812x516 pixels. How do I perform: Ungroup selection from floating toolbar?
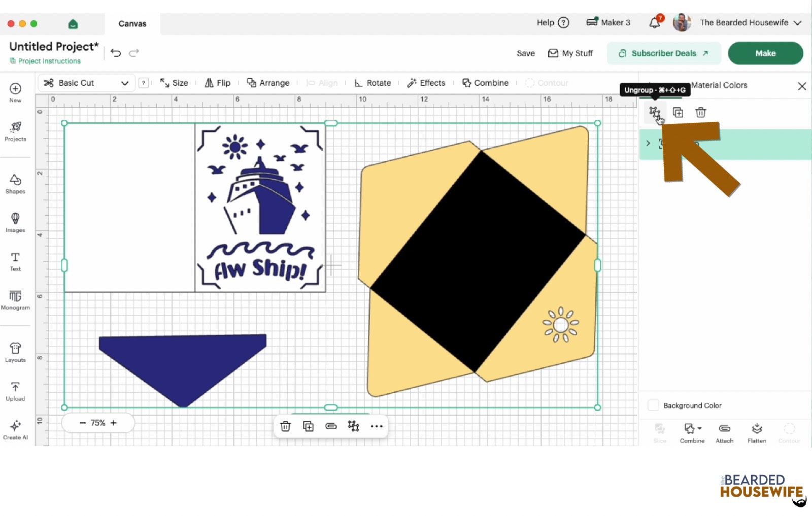click(354, 426)
